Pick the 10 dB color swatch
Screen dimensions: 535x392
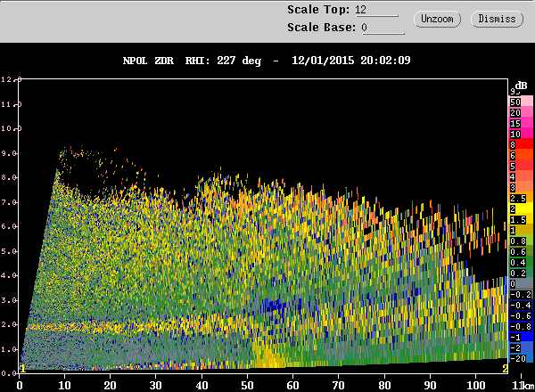521,134
